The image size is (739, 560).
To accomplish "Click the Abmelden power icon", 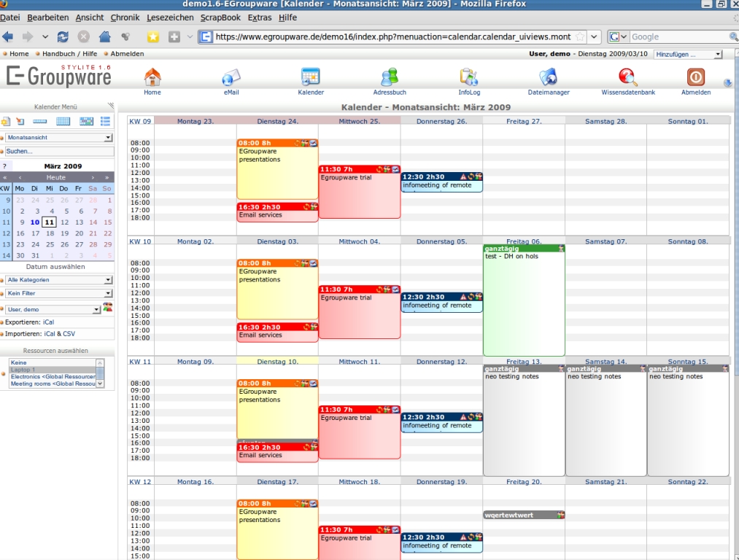I will pyautogui.click(x=696, y=77).
